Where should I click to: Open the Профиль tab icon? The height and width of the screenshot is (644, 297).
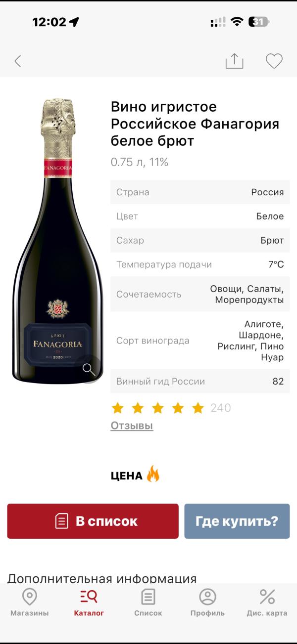207,597
